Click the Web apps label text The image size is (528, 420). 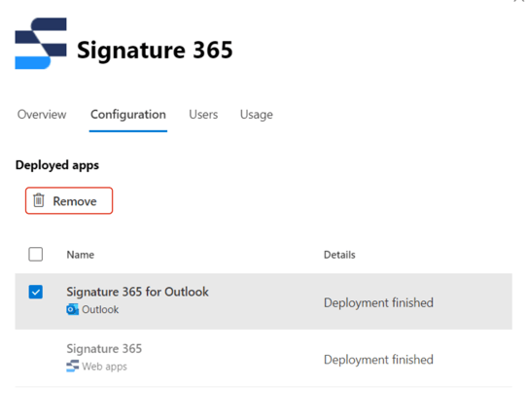[x=104, y=367]
